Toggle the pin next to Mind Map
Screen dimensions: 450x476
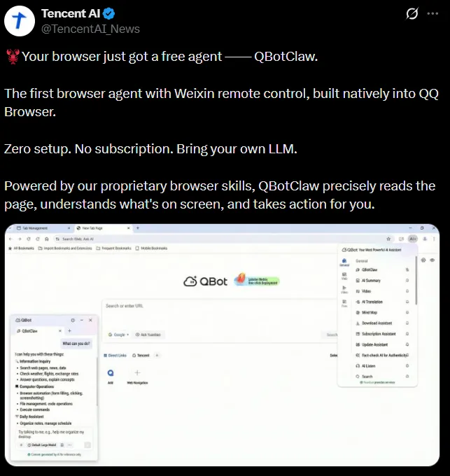click(407, 312)
